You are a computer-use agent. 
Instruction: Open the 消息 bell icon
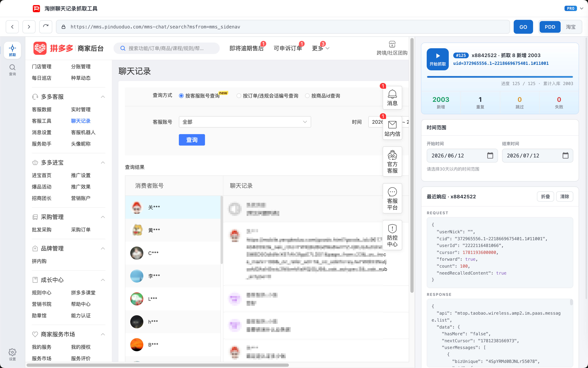click(x=392, y=98)
